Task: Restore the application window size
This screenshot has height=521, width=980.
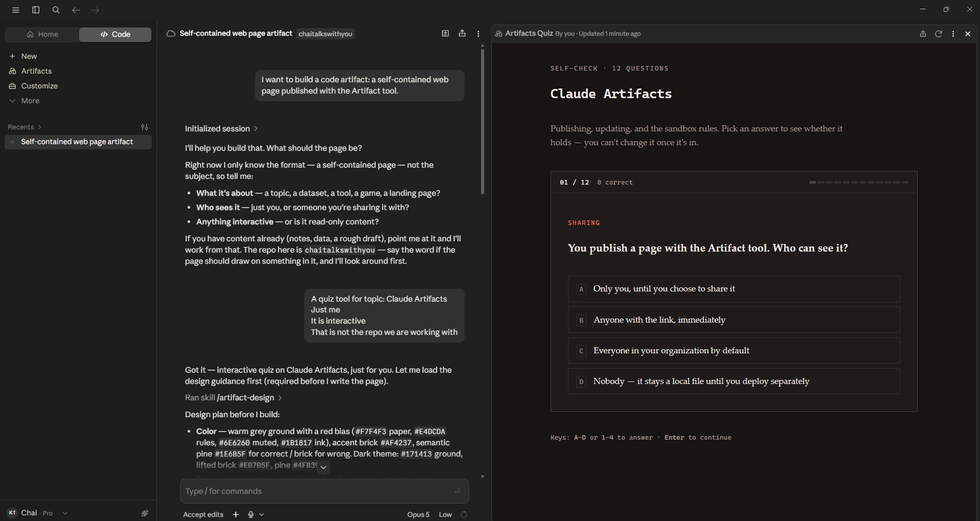Action: click(x=946, y=9)
